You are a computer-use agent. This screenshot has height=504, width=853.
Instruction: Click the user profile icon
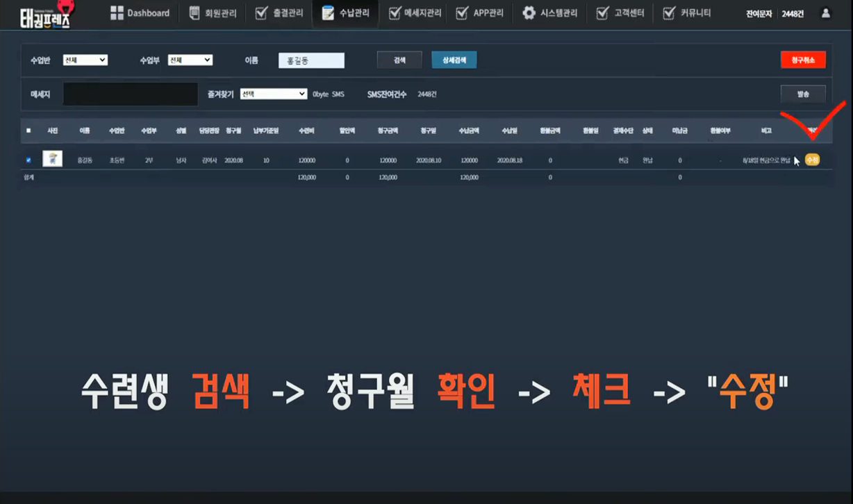825,13
